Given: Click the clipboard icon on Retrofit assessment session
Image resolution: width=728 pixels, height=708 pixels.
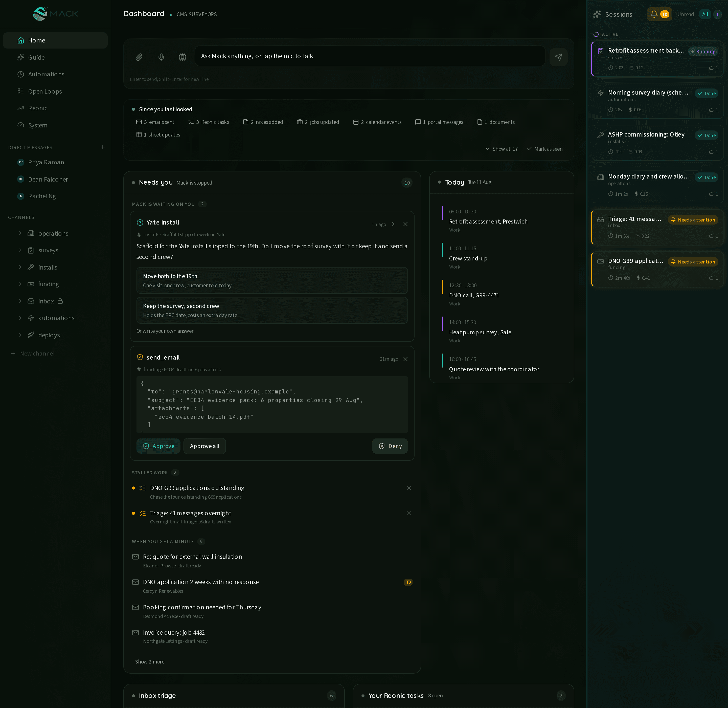Looking at the screenshot, I should 600,51.
